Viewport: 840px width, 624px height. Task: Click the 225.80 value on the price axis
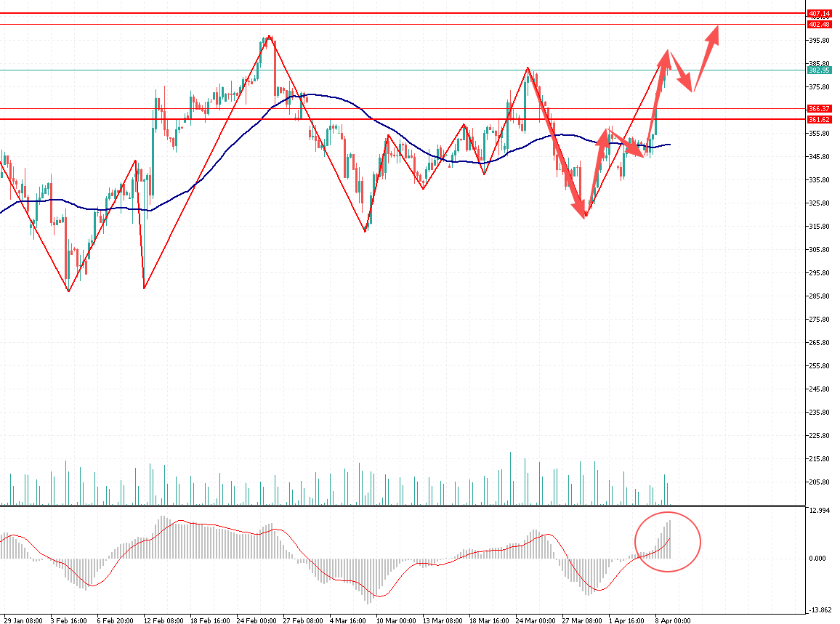click(819, 435)
